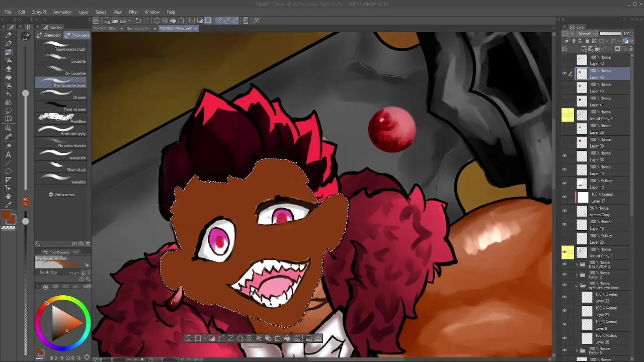644x362 pixels.
Task: Click the Clear loading sun icon in command bar
Action: 157,21
